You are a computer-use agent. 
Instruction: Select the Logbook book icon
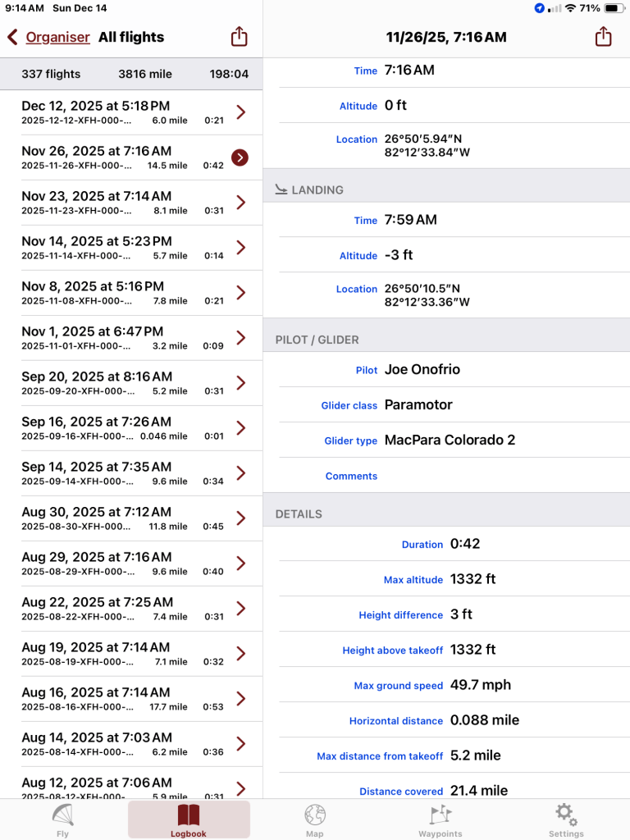pos(189,818)
